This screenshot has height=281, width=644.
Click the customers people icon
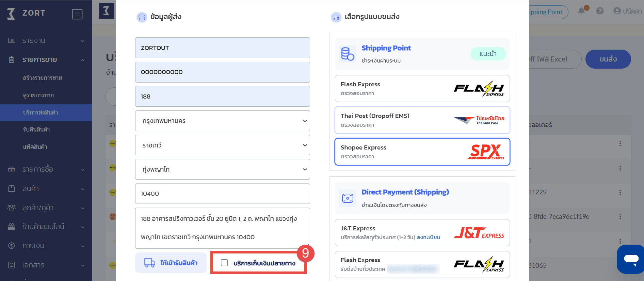(x=12, y=207)
